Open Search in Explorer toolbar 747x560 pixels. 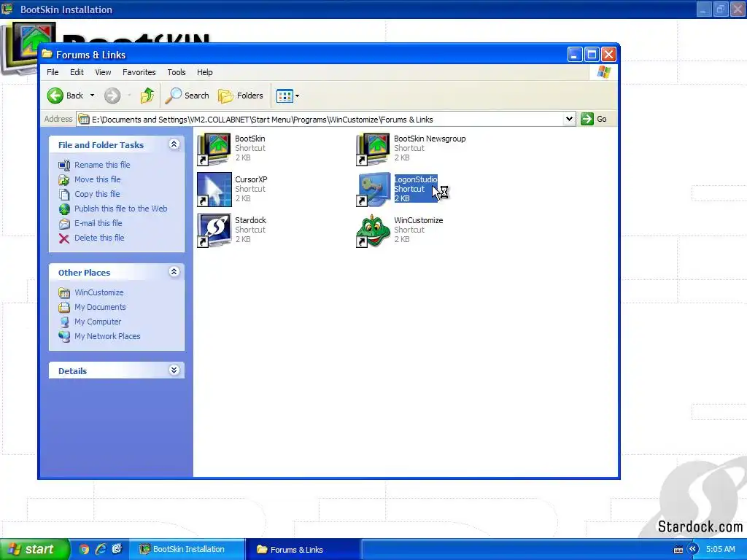[x=187, y=96]
